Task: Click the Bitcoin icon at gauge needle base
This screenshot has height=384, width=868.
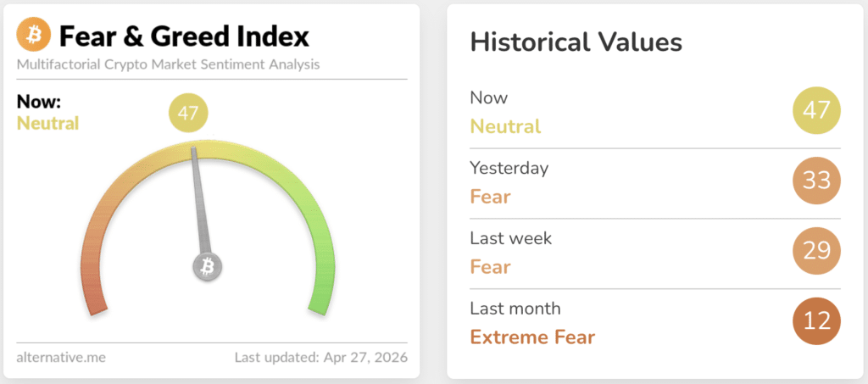Action: tap(206, 268)
